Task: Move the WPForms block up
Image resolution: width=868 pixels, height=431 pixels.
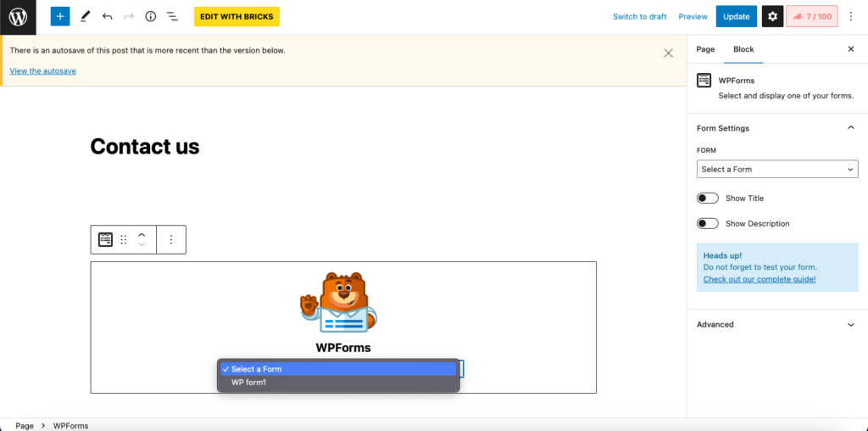Action: point(142,235)
